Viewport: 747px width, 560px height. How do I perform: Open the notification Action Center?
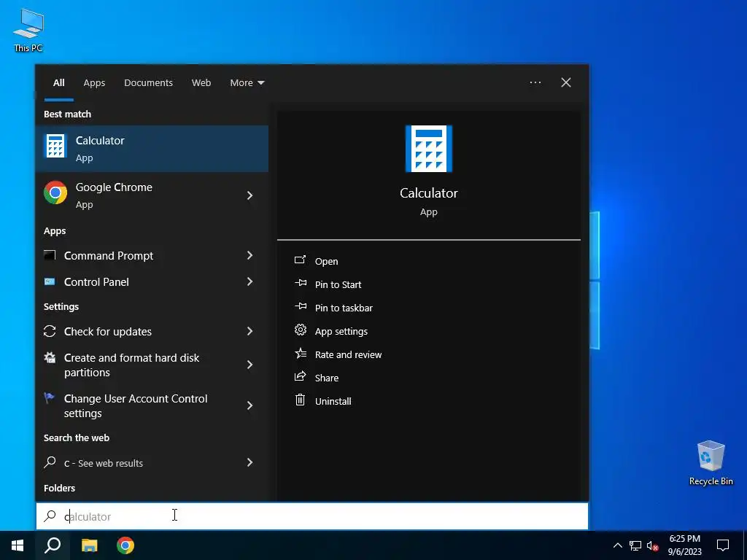pyautogui.click(x=723, y=545)
